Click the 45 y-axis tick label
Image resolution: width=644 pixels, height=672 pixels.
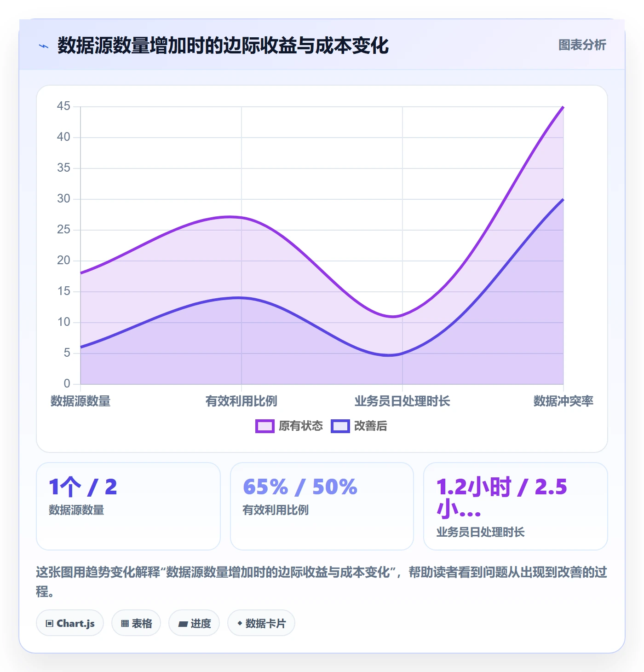coord(63,106)
